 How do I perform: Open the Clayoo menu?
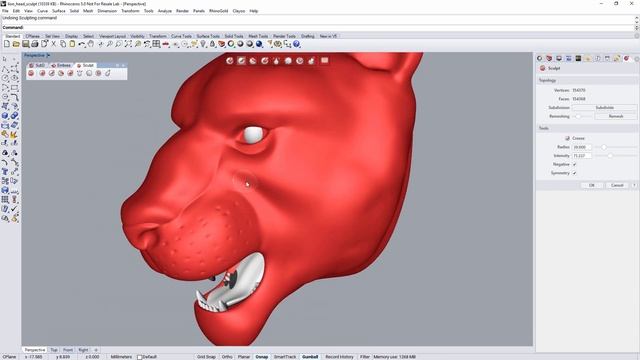pyautogui.click(x=239, y=11)
